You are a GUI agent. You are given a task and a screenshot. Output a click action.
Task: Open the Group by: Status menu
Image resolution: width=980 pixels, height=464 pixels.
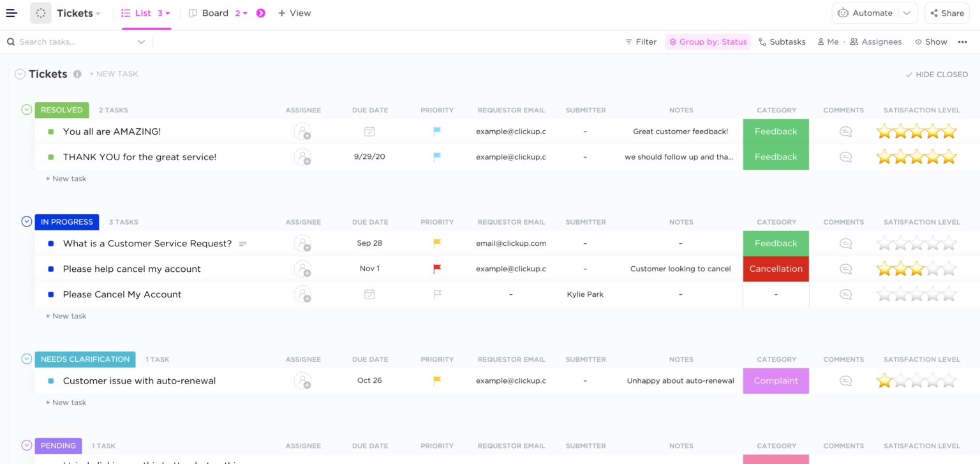pos(708,41)
